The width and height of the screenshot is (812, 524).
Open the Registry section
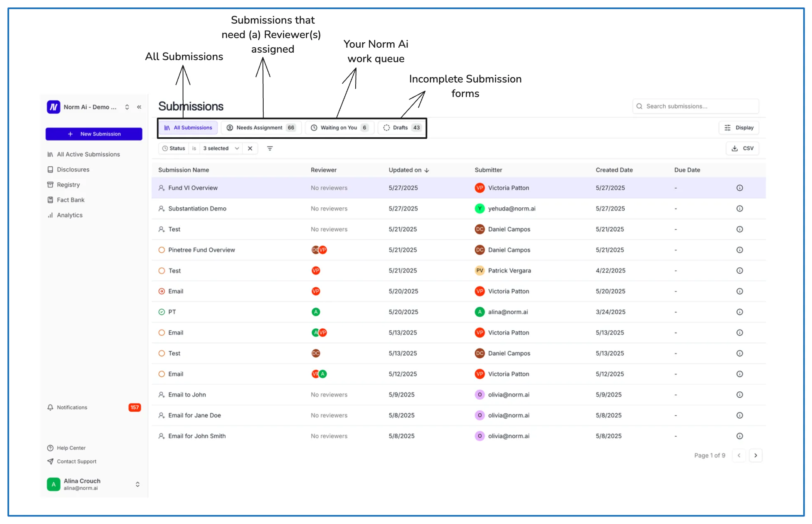coord(63,185)
